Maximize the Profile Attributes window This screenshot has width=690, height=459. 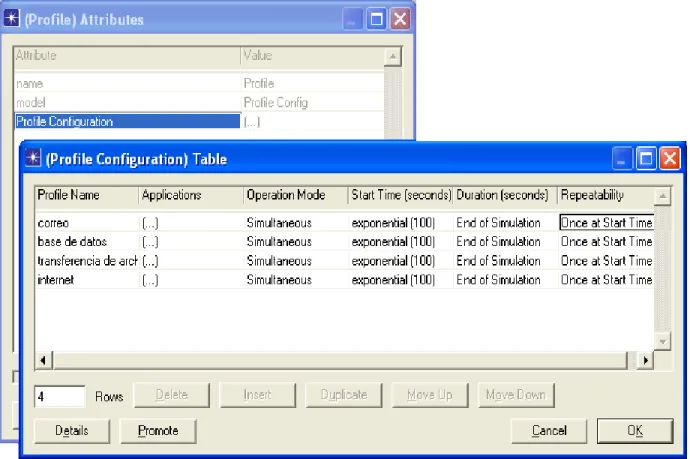pyautogui.click(x=376, y=19)
